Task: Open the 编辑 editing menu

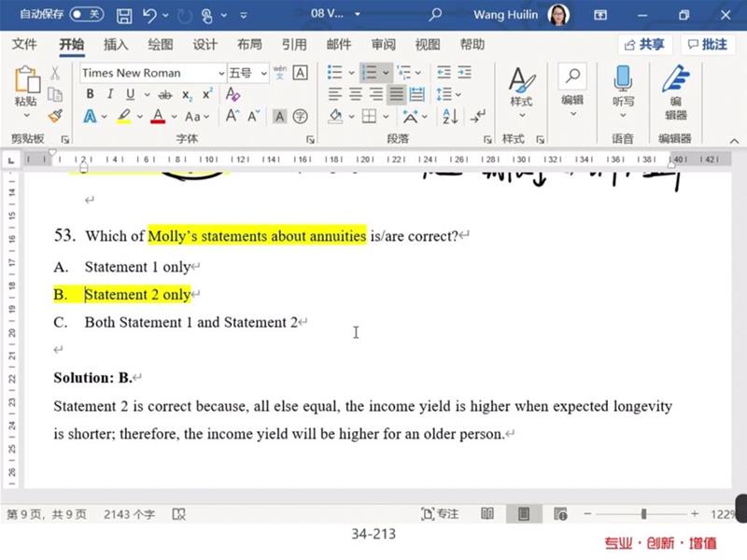Action: coord(572,91)
